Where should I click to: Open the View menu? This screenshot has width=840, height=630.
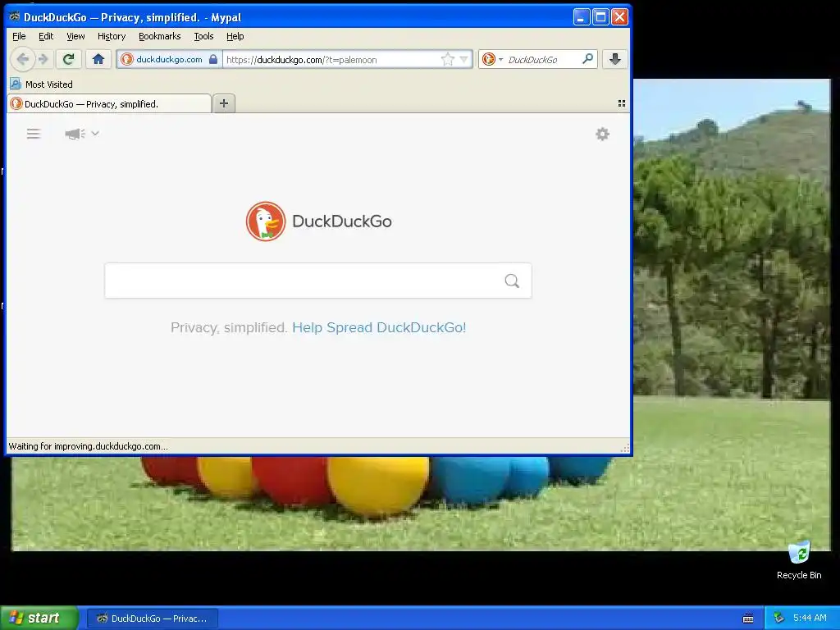75,36
